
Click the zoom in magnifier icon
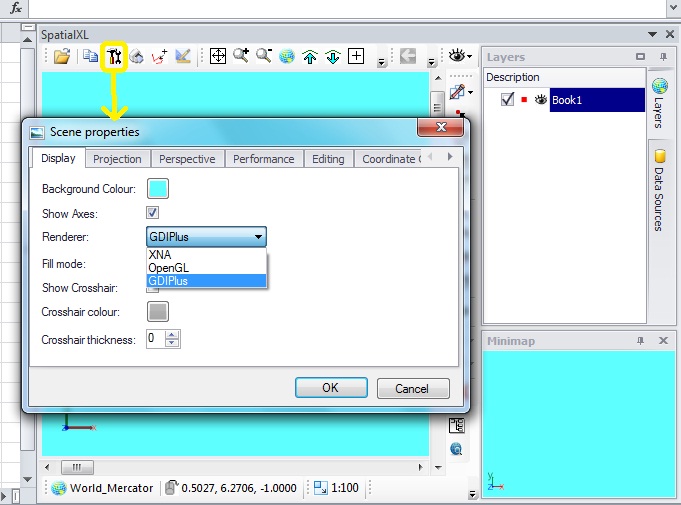241,57
